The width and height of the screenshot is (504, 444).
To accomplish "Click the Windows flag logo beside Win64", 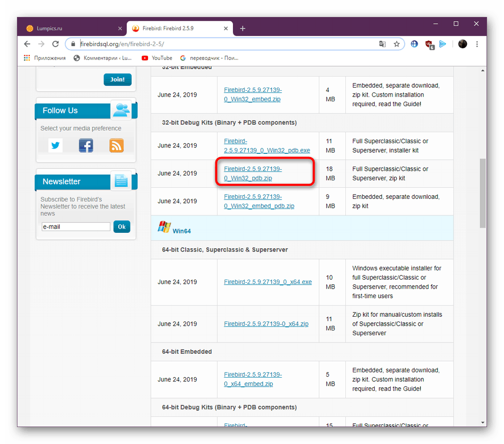I will [164, 227].
